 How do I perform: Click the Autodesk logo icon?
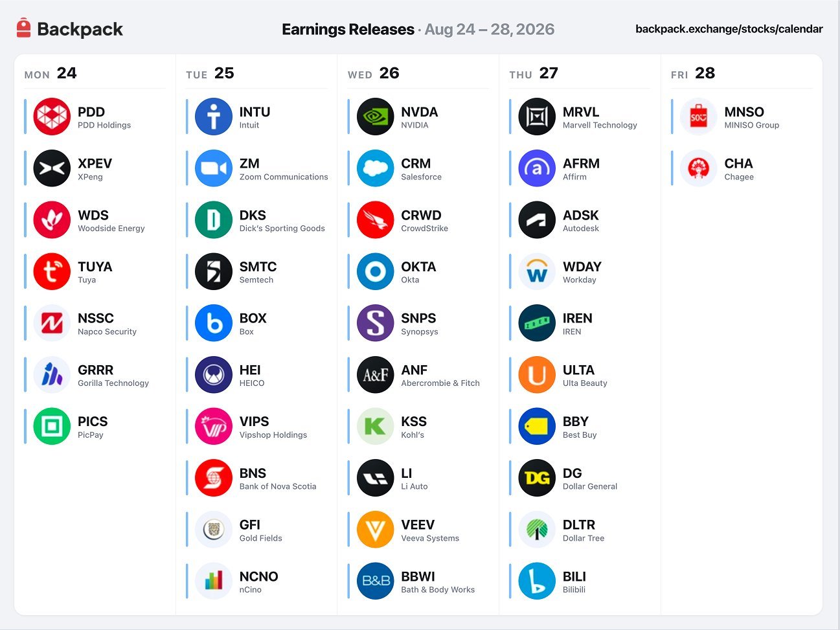[537, 220]
